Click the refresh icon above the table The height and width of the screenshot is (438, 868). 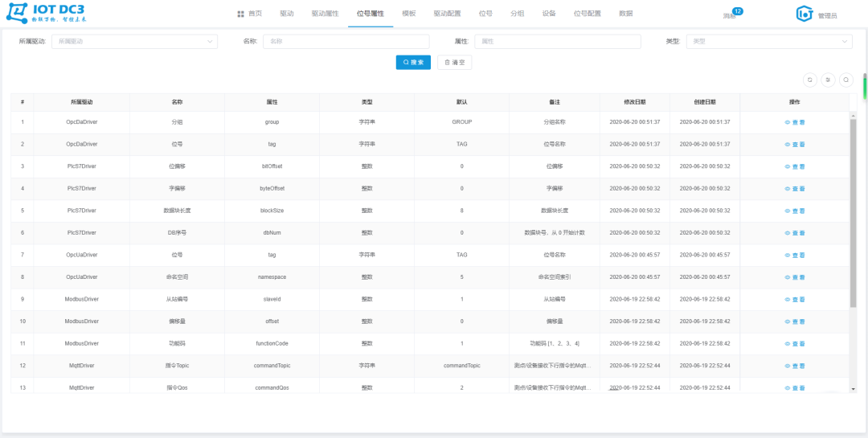[810, 80]
